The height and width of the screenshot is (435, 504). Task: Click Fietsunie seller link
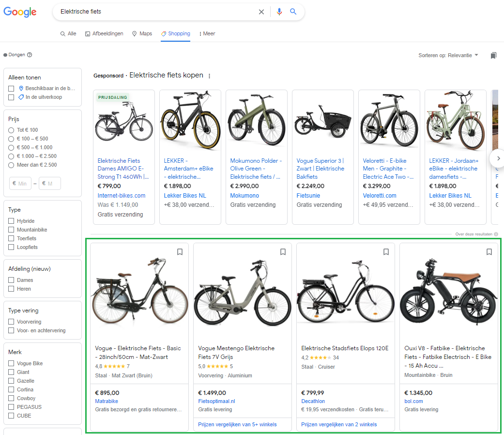(x=308, y=196)
